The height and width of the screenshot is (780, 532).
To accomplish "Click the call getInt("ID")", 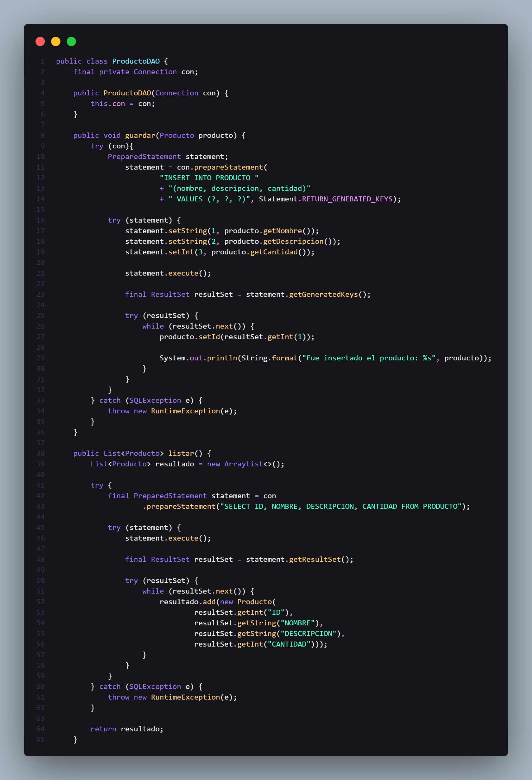I will click(263, 613).
